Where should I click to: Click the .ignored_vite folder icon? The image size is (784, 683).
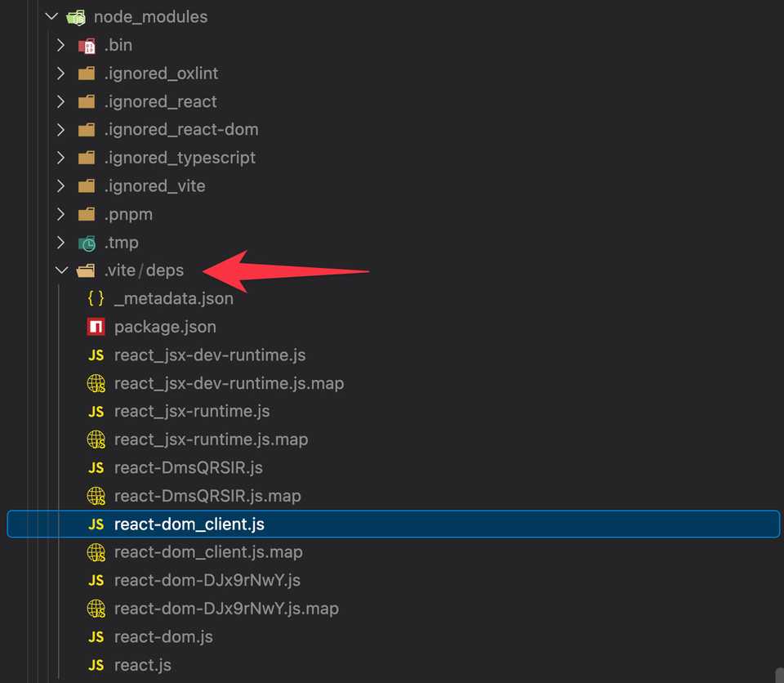(87, 186)
